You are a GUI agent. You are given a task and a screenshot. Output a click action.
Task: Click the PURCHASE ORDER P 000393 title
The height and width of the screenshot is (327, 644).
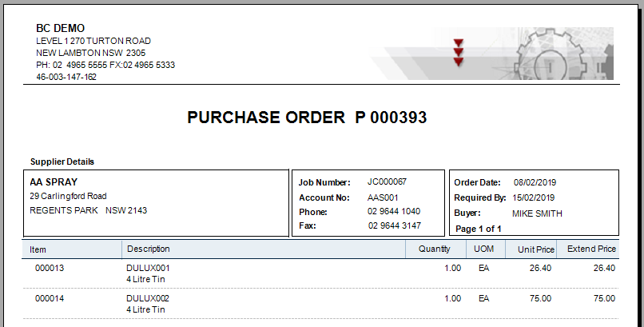[x=307, y=118]
